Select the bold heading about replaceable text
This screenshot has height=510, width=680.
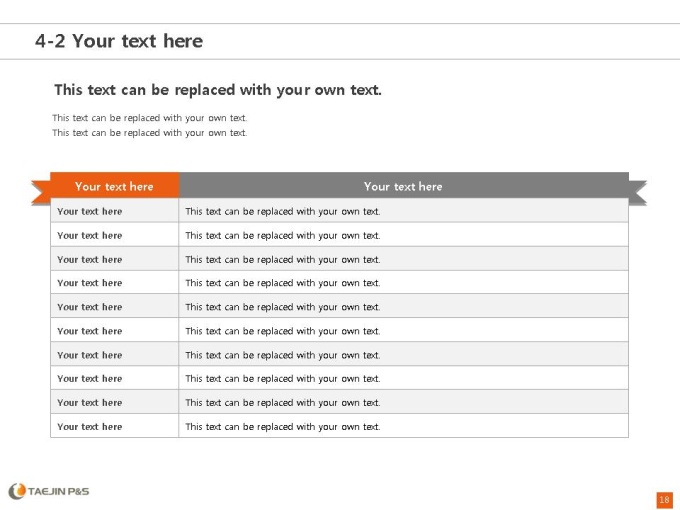tap(218, 90)
